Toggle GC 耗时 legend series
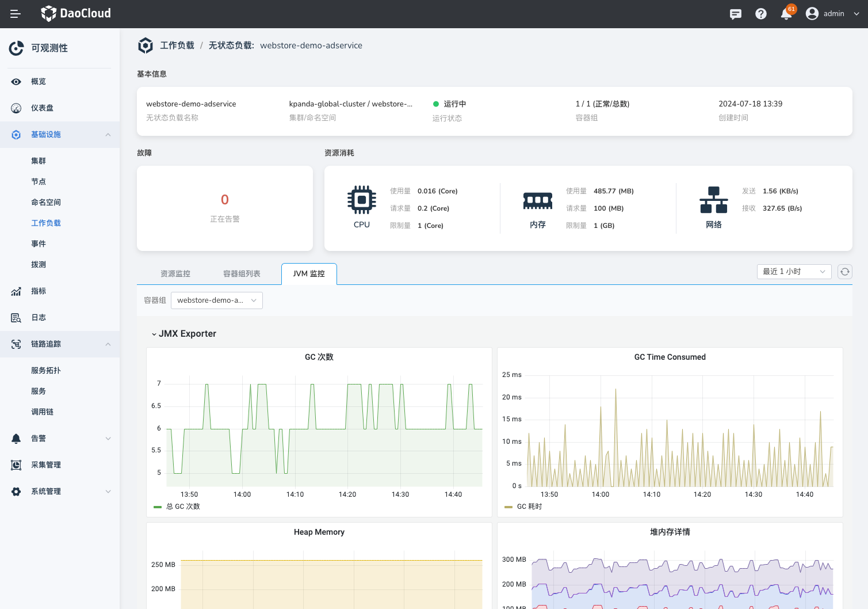The height and width of the screenshot is (609, 868). point(529,507)
